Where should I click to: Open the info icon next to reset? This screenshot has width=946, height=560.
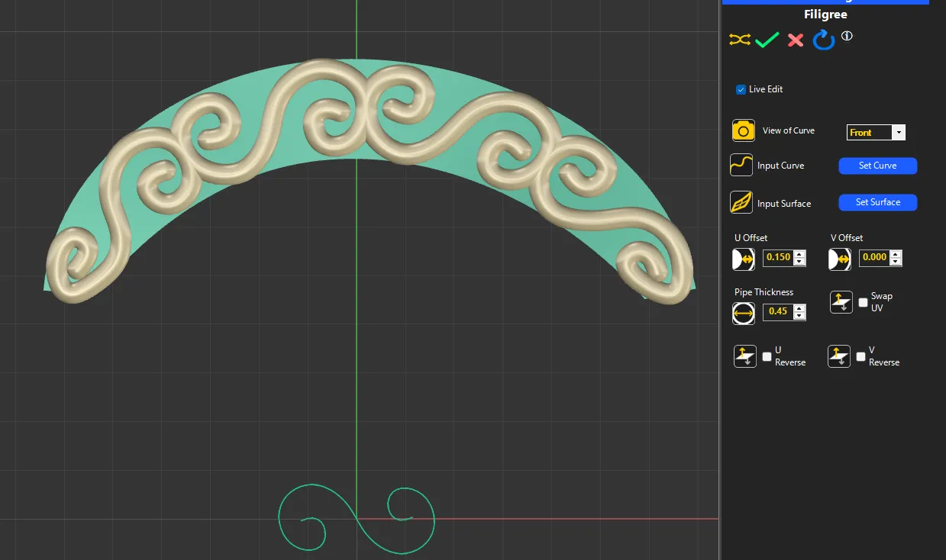847,36
